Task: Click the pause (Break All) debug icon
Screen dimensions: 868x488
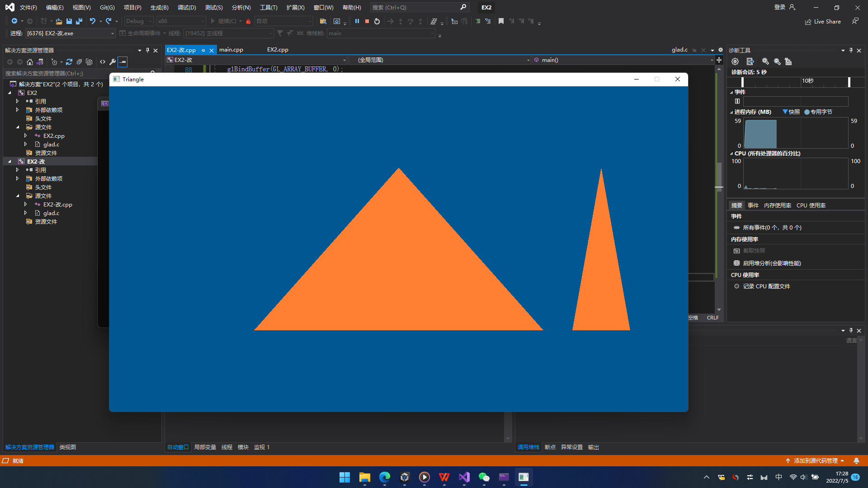Action: click(357, 21)
